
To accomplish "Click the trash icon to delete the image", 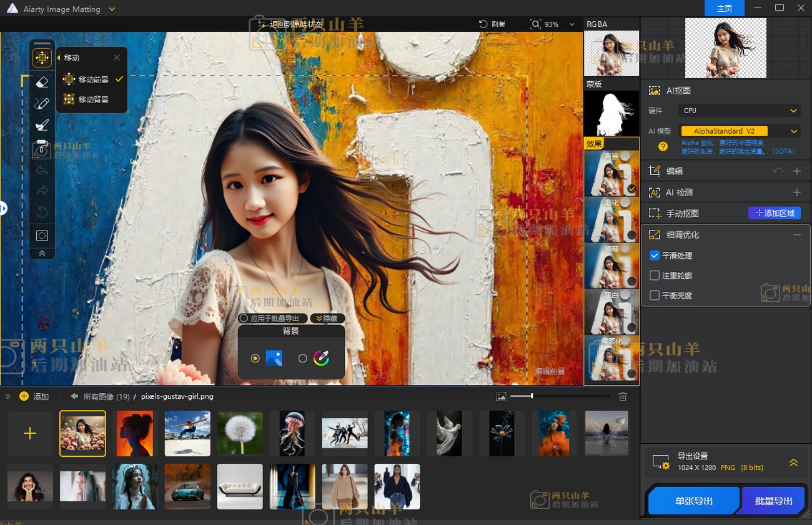I will pyautogui.click(x=622, y=396).
